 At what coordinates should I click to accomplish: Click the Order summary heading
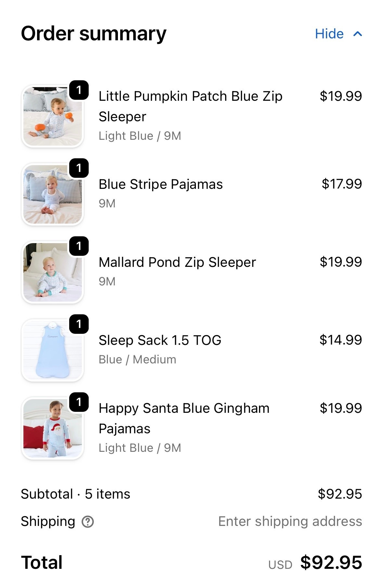click(x=94, y=34)
